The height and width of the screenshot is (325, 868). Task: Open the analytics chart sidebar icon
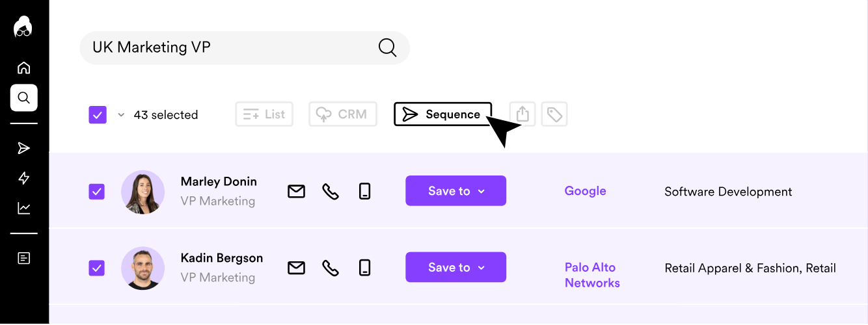(x=24, y=208)
